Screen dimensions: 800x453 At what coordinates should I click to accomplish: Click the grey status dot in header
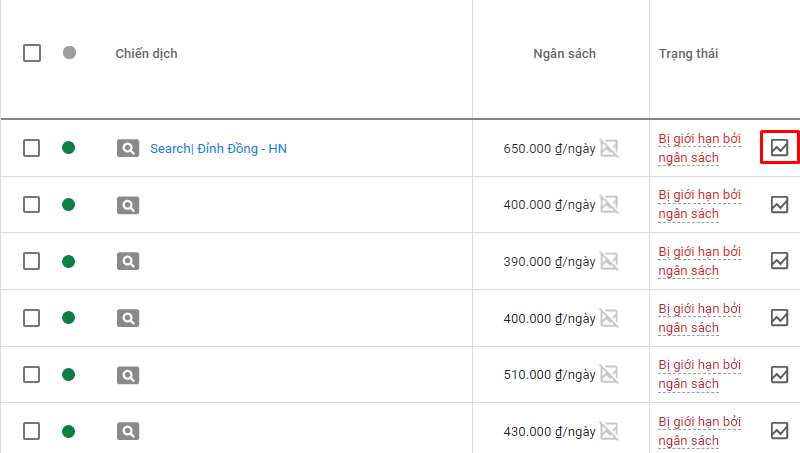(x=69, y=53)
